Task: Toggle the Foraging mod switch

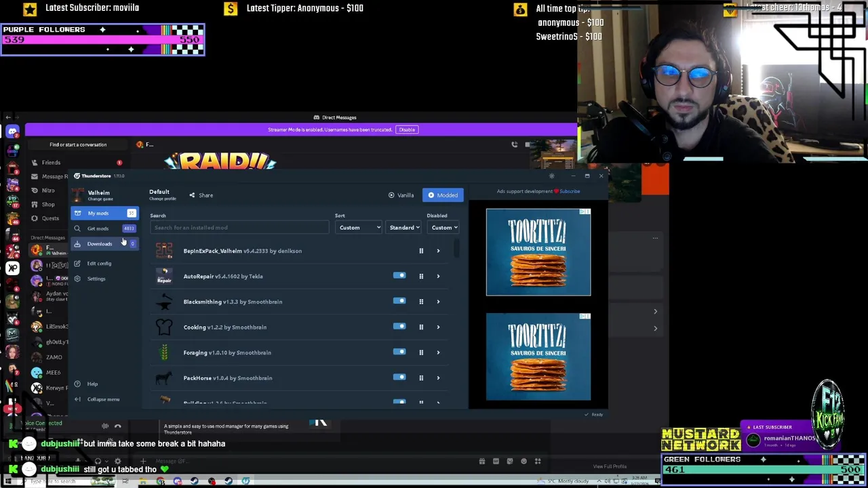Action: click(399, 352)
